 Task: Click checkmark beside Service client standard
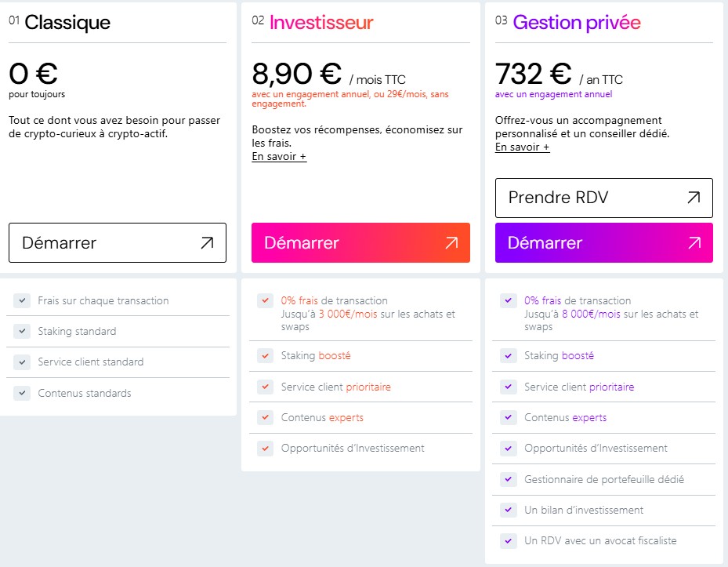pos(22,362)
